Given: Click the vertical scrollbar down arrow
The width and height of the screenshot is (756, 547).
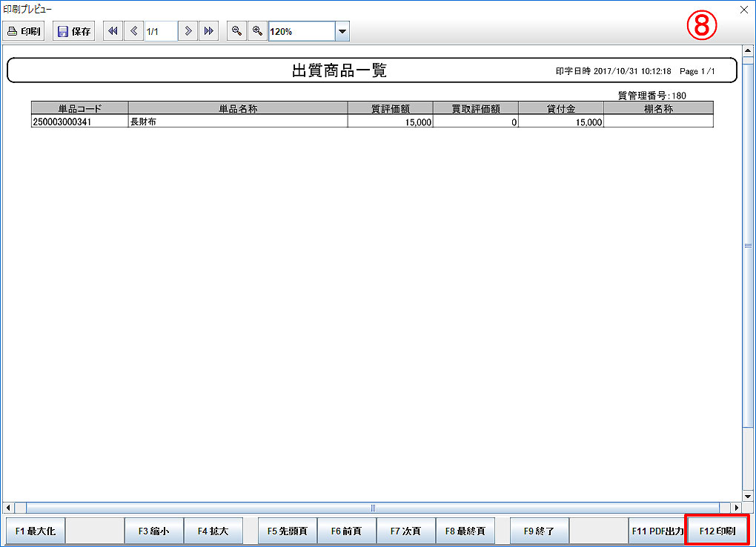Looking at the screenshot, I should point(748,495).
